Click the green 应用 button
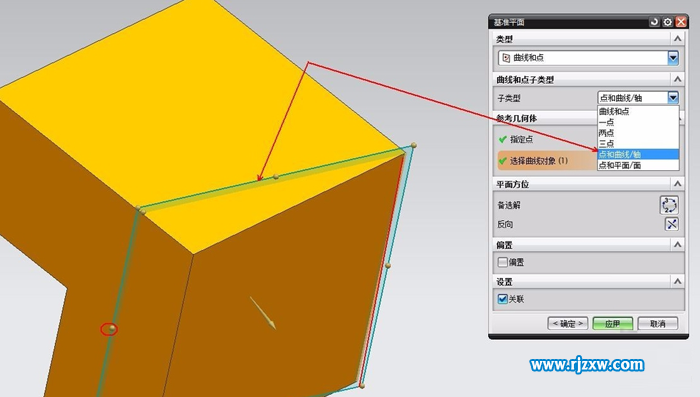 612,323
